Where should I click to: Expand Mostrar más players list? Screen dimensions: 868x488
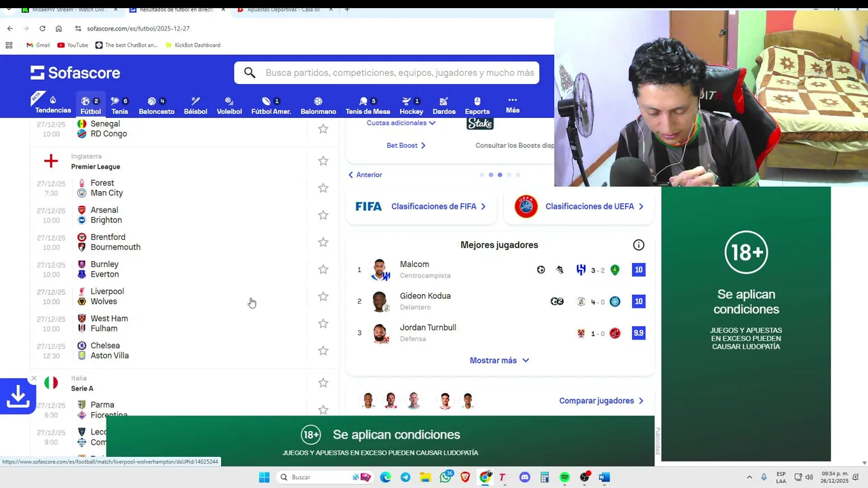[x=499, y=361]
